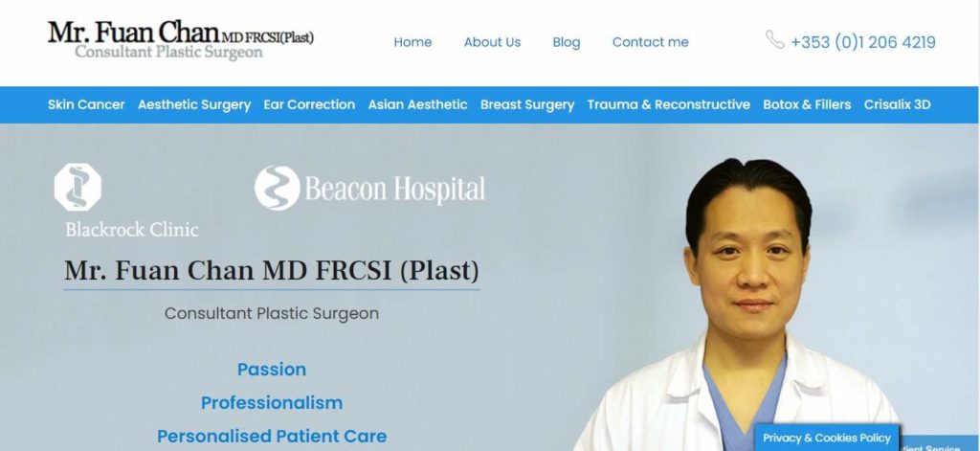Click the Privacy & Cookies Policy button

point(826,438)
